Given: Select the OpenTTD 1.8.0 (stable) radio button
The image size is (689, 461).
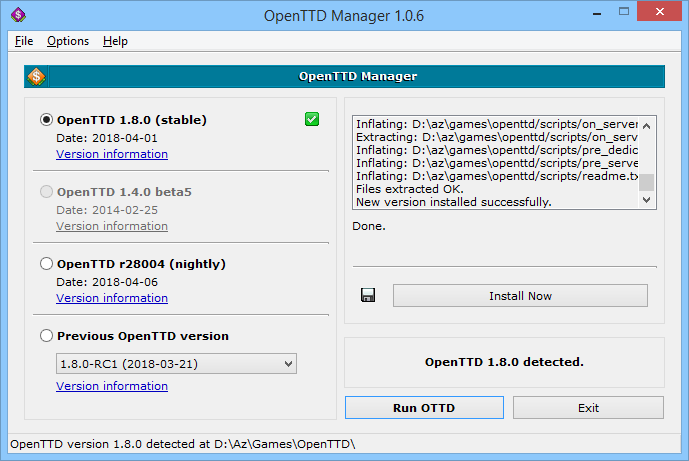Looking at the screenshot, I should tap(46, 120).
